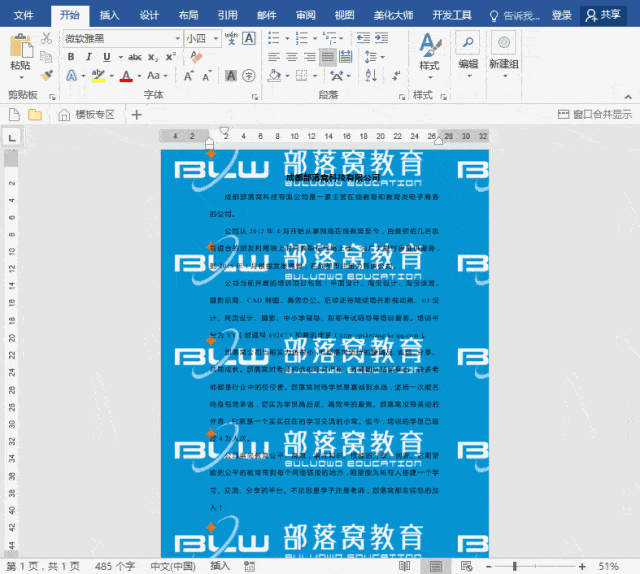640x574 pixels.
Task: Align text left
Action: tap(274, 57)
